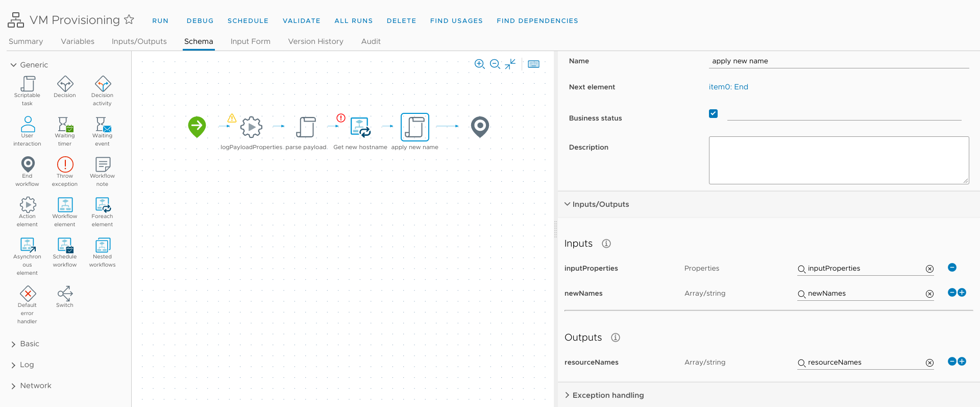Image resolution: width=980 pixels, height=407 pixels.
Task: Clear the inputProperties input binding
Action: click(x=929, y=269)
